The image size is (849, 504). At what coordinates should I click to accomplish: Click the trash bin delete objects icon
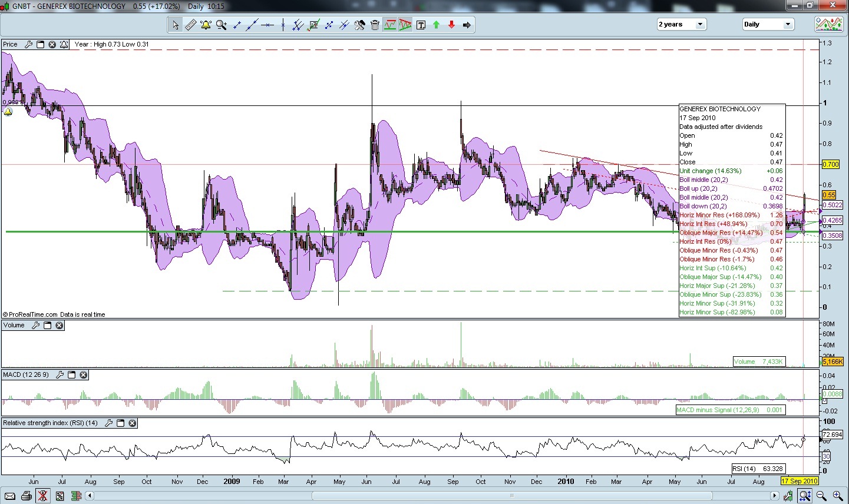pyautogui.click(x=375, y=25)
